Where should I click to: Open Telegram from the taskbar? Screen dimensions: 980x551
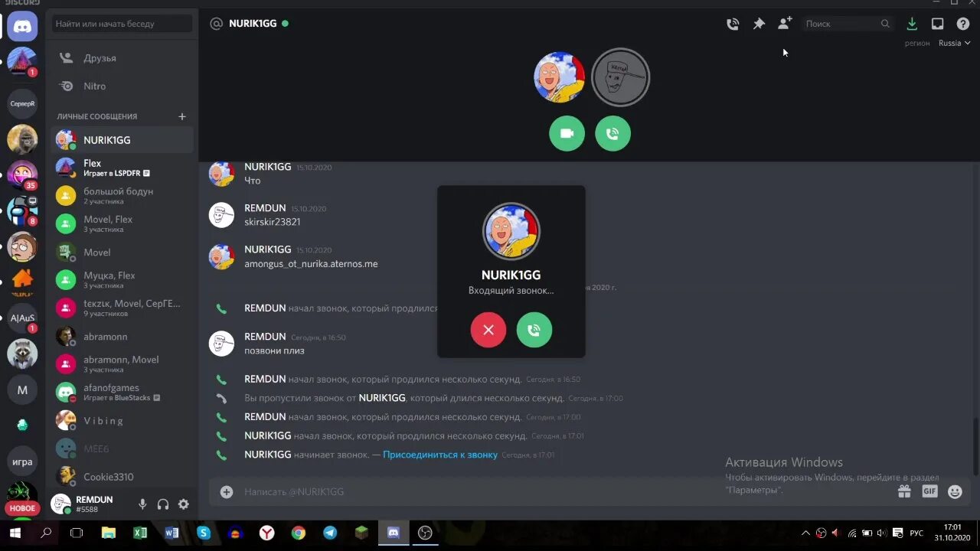point(330,533)
